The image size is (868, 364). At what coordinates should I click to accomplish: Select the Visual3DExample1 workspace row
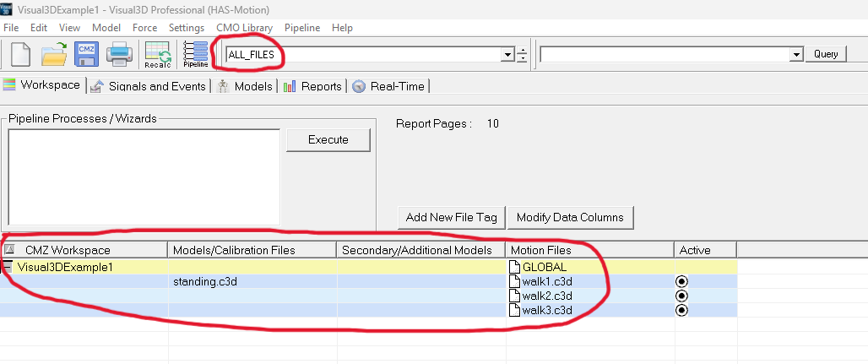[x=368, y=267]
